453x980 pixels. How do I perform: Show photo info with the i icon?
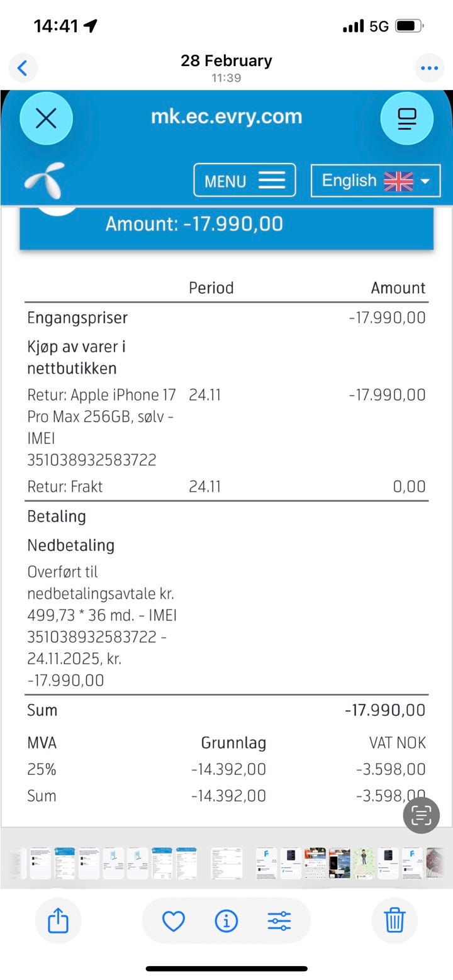click(226, 921)
